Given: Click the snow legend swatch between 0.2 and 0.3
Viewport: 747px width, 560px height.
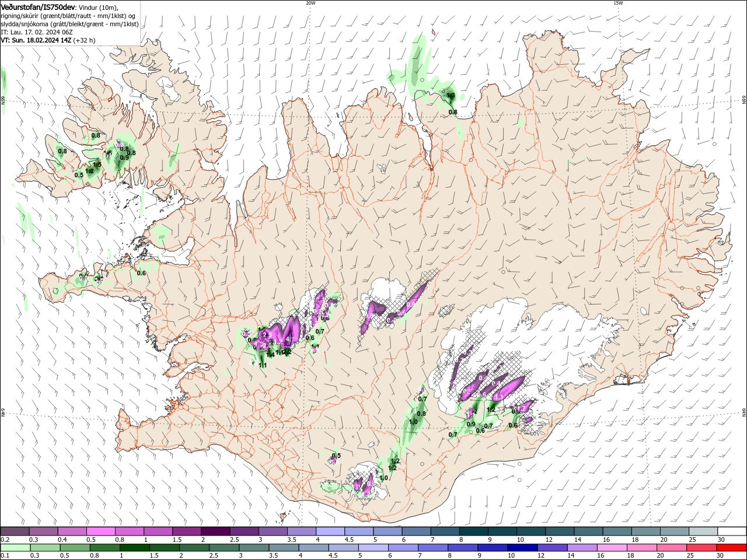Looking at the screenshot, I should pyautogui.click(x=15, y=531).
